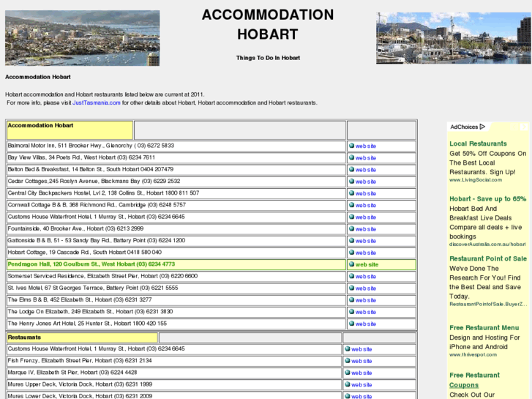The image size is (532, 399).
Task: Click the AdChoices label
Action: pos(464,127)
